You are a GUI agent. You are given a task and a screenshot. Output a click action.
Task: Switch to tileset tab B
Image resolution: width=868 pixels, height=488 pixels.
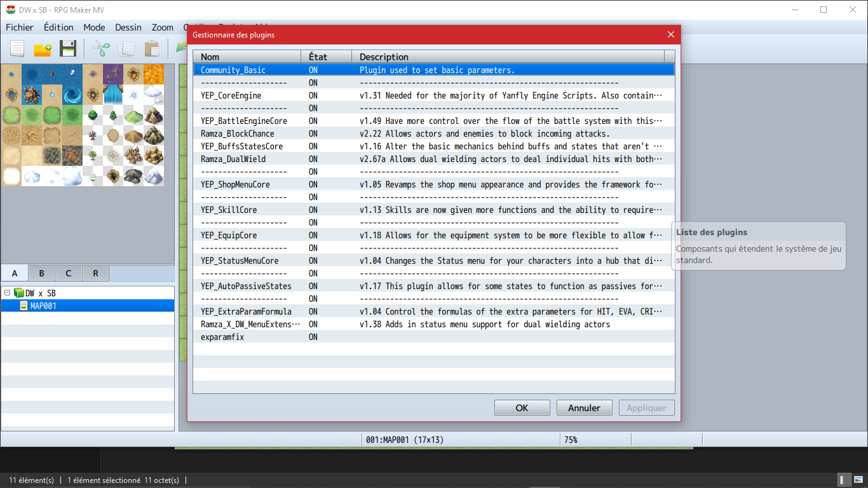(x=41, y=273)
